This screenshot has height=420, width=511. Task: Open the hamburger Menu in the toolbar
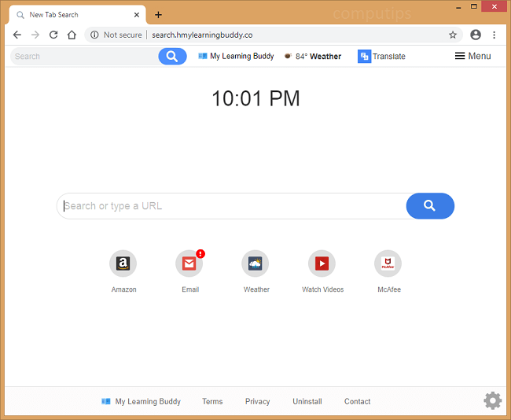pos(472,56)
